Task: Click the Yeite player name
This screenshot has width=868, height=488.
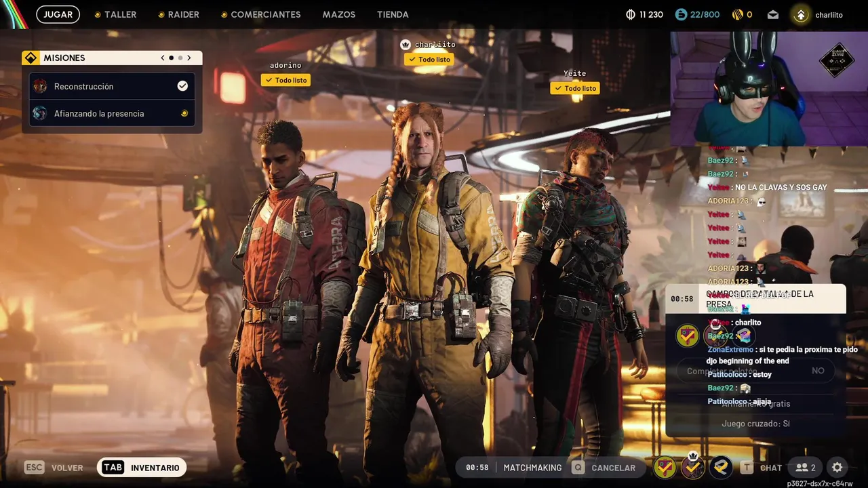Action: pyautogui.click(x=575, y=73)
